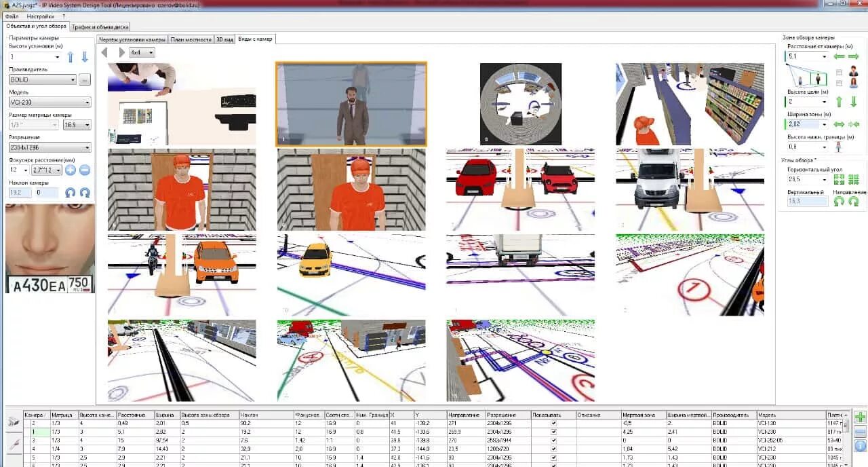868x467 pixels.
Task: Raise the camera installation height with the up arrow
Action: coord(70,57)
